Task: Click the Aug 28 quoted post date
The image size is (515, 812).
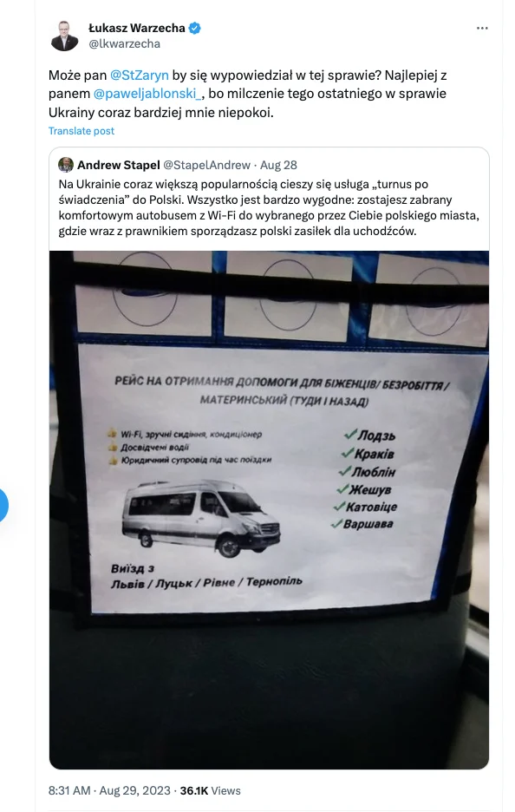Action: coord(278,165)
